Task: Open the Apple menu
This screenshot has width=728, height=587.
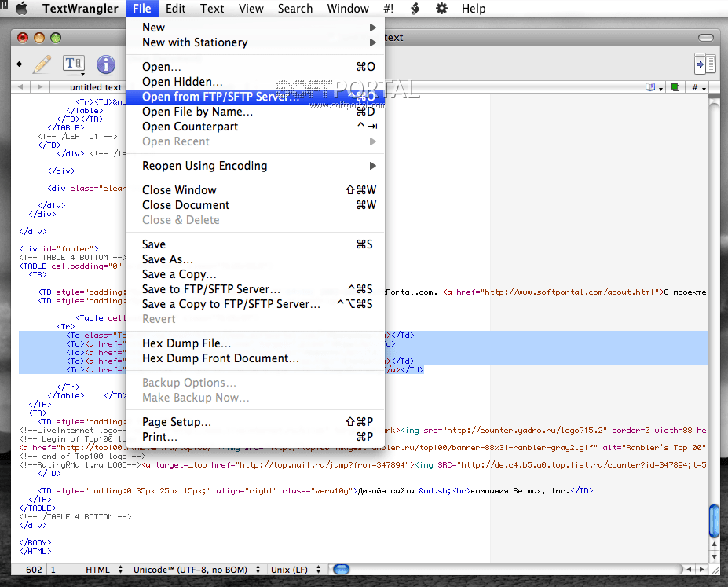Action: [x=21, y=9]
